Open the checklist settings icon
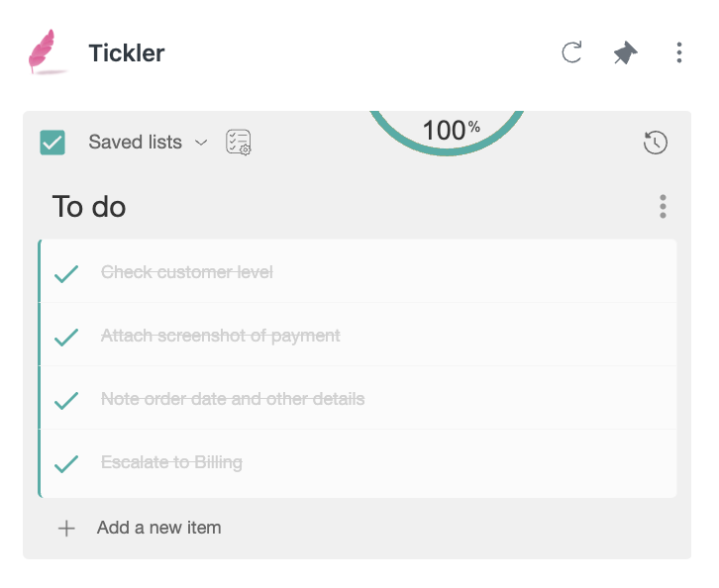The width and height of the screenshot is (719, 588). (239, 143)
